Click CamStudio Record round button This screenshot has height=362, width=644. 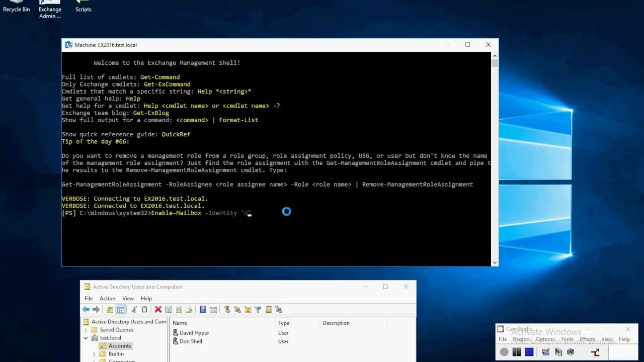point(504,352)
